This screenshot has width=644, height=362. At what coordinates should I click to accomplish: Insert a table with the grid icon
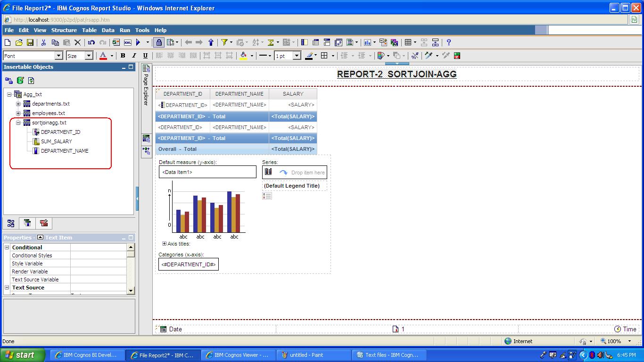coord(408,42)
